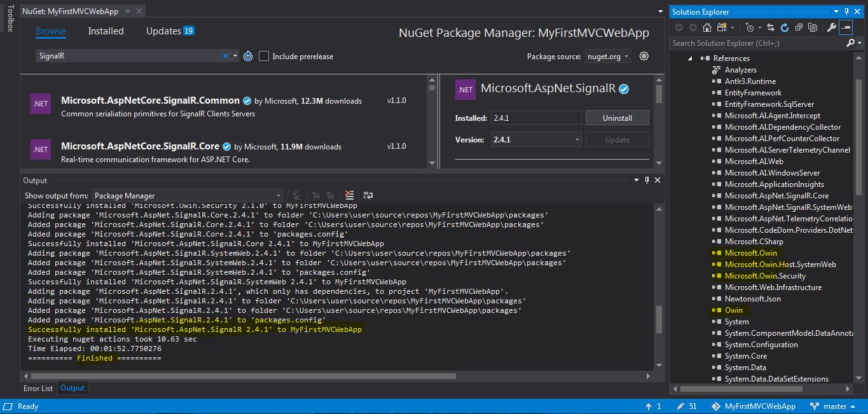Collapse all nodes in Solution Explorer
Image resolution: width=868 pixels, height=414 pixels.
point(799,27)
